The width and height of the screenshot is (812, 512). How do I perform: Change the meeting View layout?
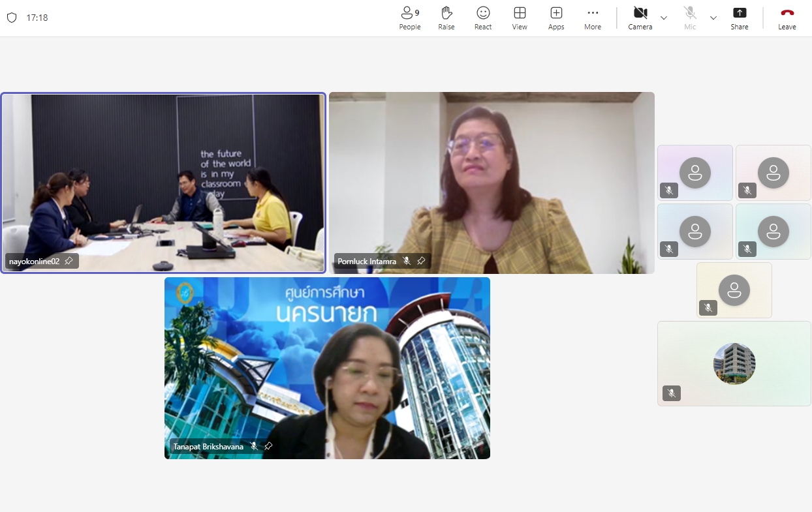(520, 18)
